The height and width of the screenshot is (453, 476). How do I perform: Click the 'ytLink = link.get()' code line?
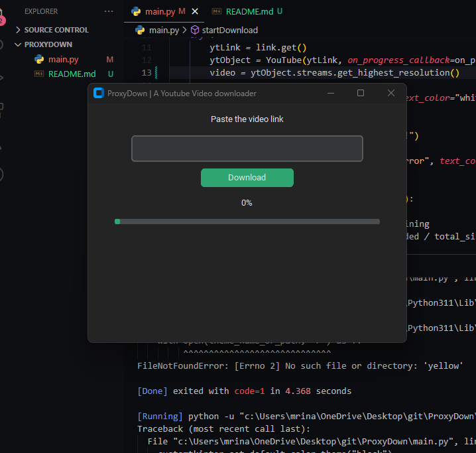pyautogui.click(x=258, y=48)
